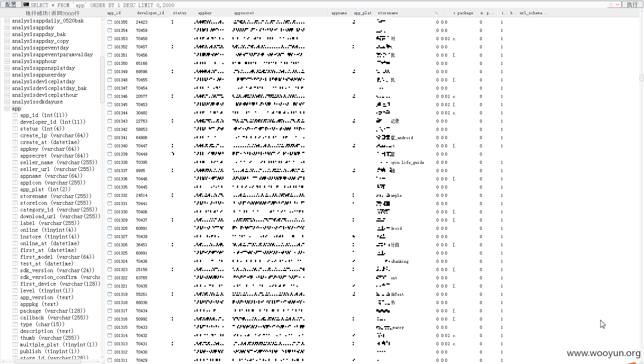
Task: Click the column icon for sdk_version
Action: (15, 270)
